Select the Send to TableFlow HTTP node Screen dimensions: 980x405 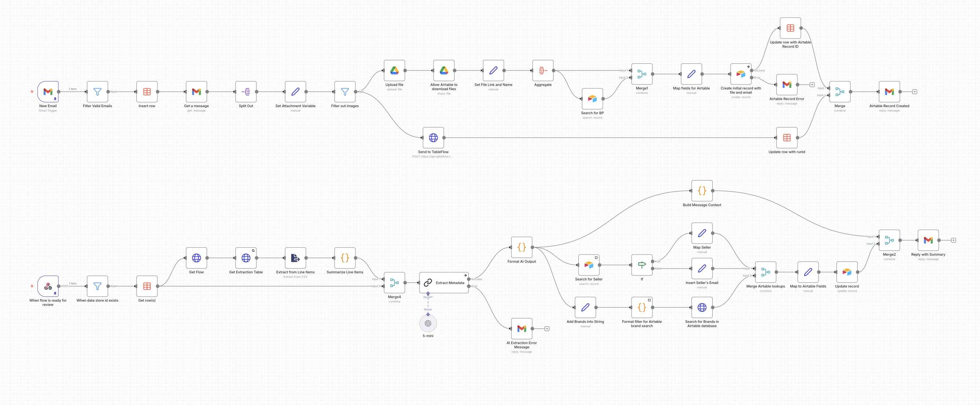(x=433, y=138)
